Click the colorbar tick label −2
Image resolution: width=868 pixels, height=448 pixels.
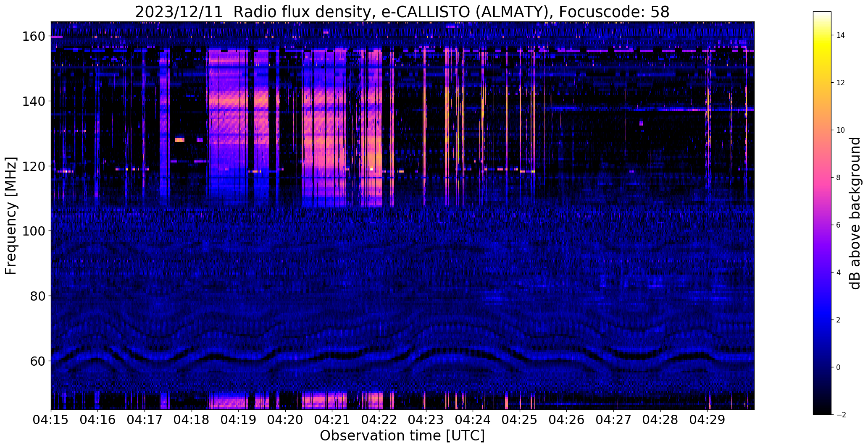click(x=842, y=415)
